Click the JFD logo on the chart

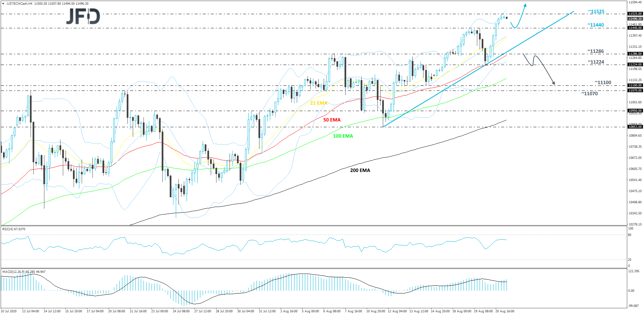click(x=83, y=16)
